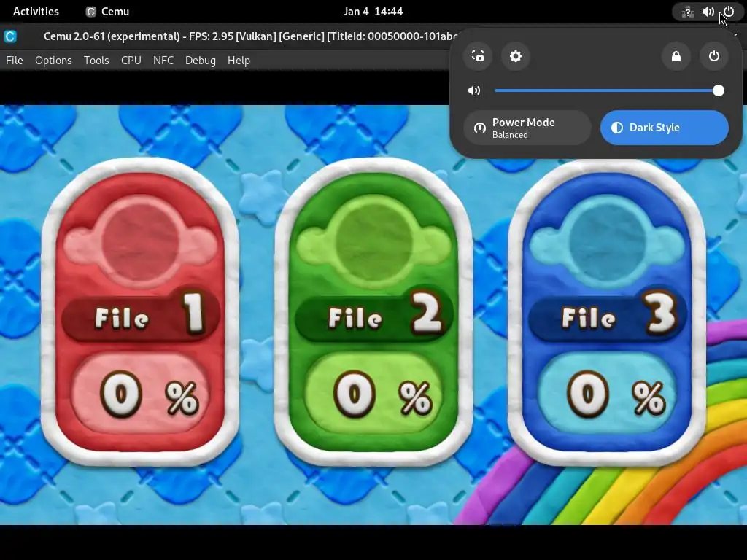Viewport: 747px width, 560px height.
Task: Open the File menu in Cemu
Action: tap(15, 61)
